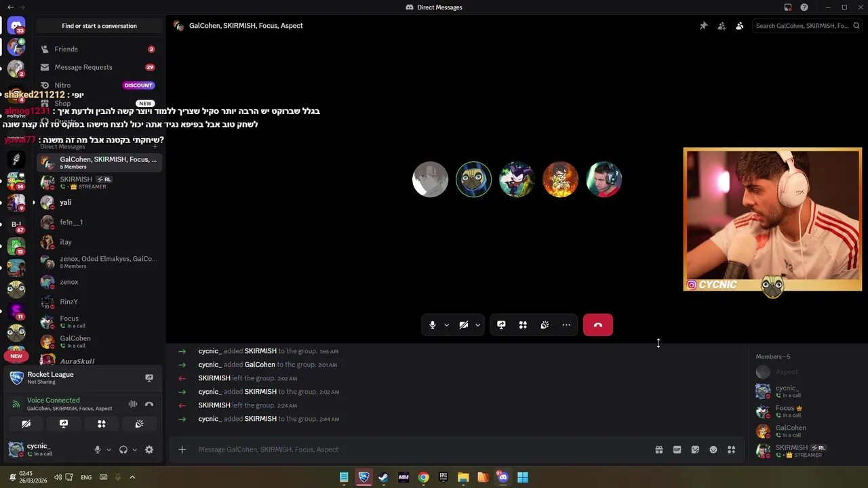The width and height of the screenshot is (868, 488).
Task: Open soundboard in the call controls bar
Action: (x=545, y=325)
